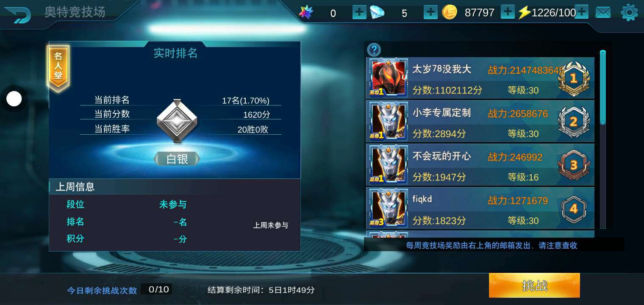Add gold coins using plus next to 87797
This screenshot has height=305, width=644.
[508, 12]
